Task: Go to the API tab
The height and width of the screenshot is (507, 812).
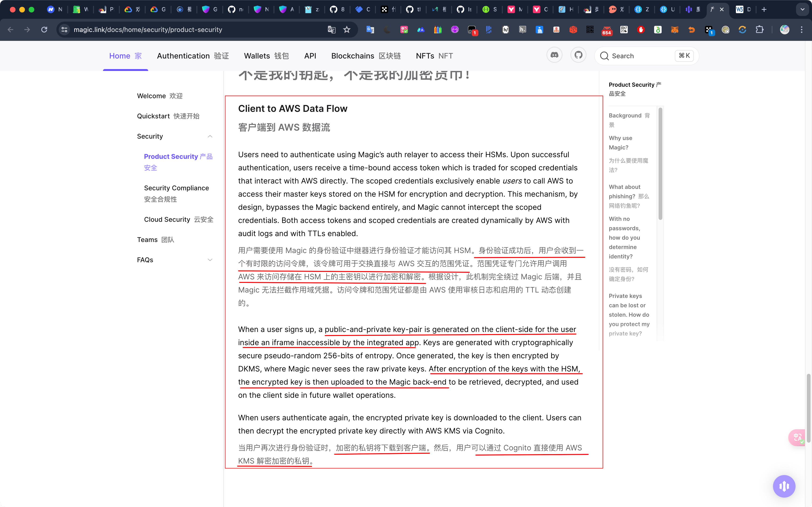Action: pos(310,56)
